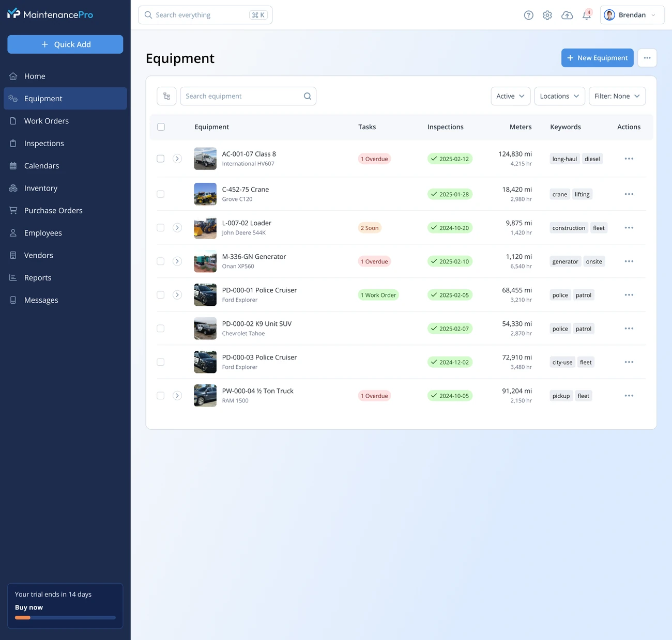The height and width of the screenshot is (640, 672).
Task: Open the more options button beside New Equipment
Action: click(647, 58)
